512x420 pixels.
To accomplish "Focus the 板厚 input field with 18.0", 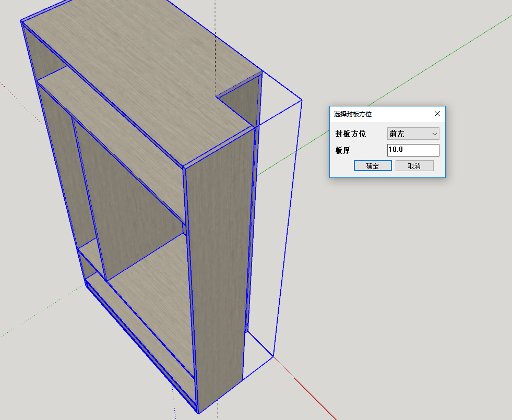I will tap(412, 150).
